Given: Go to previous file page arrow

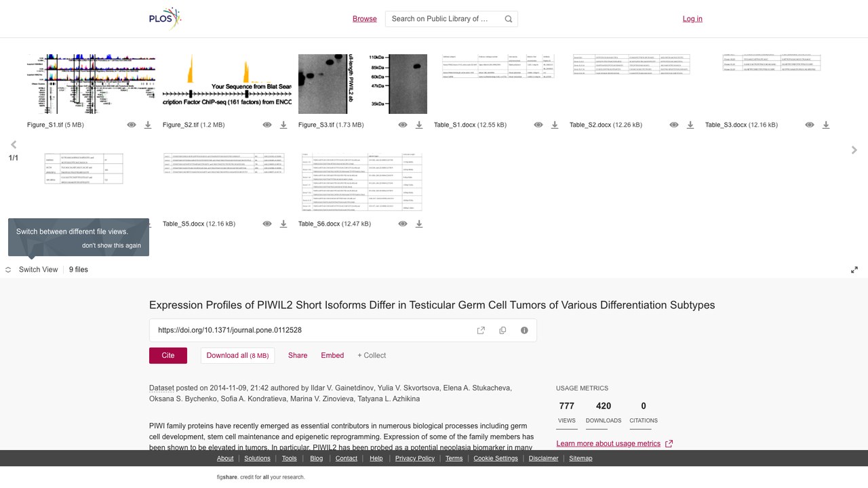Looking at the screenshot, I should (14, 144).
